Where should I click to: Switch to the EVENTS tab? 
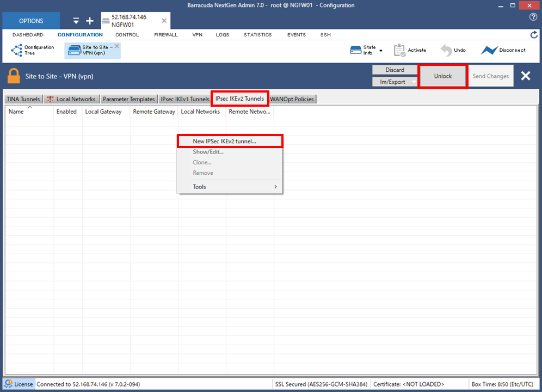[297, 35]
